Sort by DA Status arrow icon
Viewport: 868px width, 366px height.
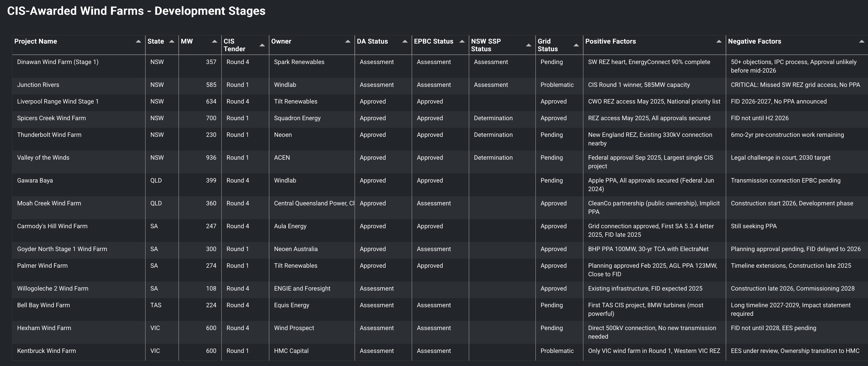(x=405, y=41)
